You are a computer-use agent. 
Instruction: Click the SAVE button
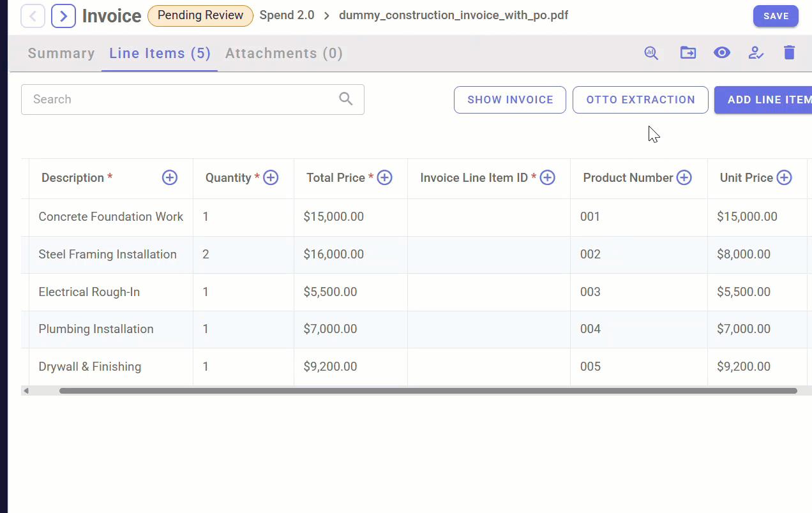pyautogui.click(x=776, y=16)
